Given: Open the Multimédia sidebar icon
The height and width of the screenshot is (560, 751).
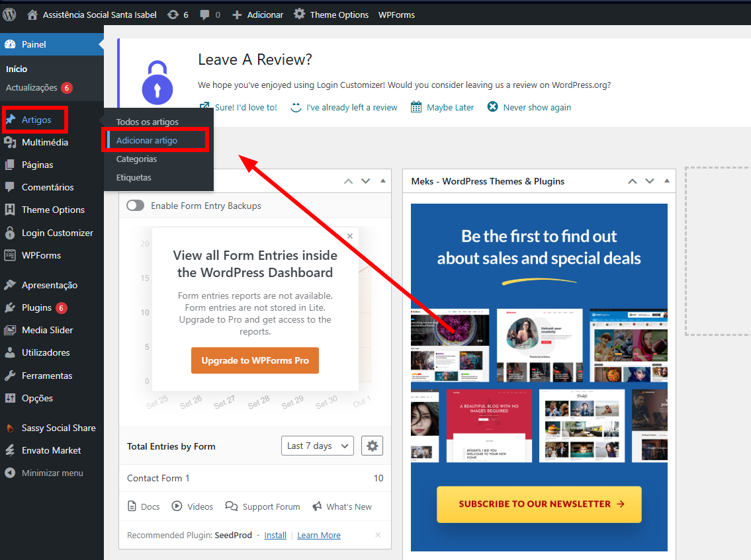Looking at the screenshot, I should coord(10,142).
